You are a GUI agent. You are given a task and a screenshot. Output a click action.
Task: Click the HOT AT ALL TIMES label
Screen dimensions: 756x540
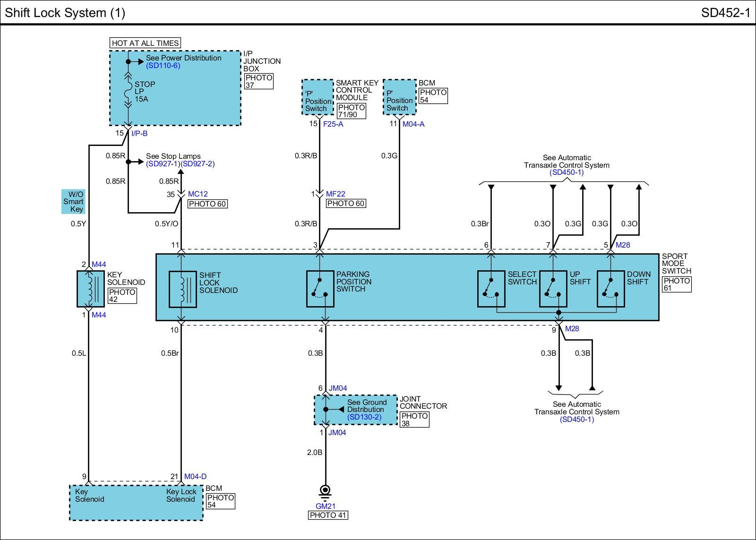click(145, 43)
